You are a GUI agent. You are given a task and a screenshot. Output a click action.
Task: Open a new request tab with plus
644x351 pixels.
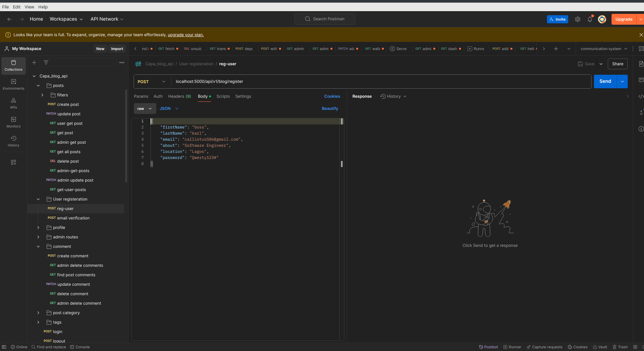[556, 49]
